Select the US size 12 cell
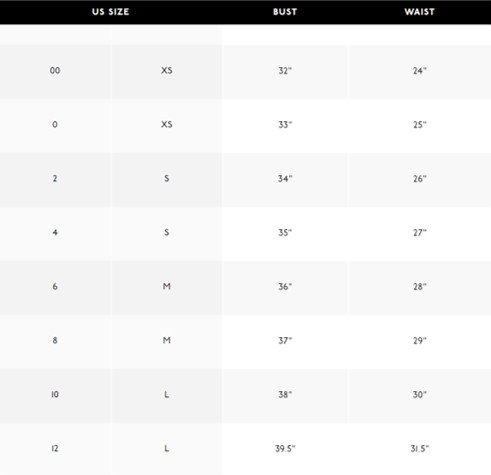 (55, 448)
